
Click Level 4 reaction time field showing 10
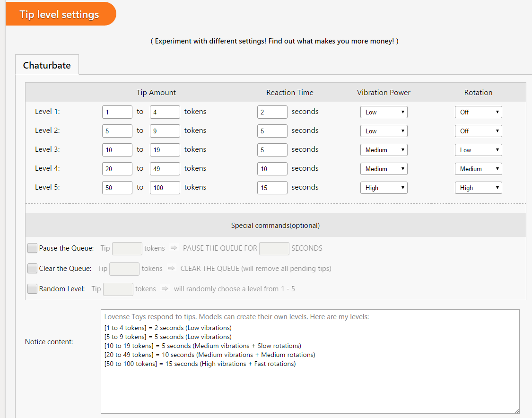[x=272, y=169]
